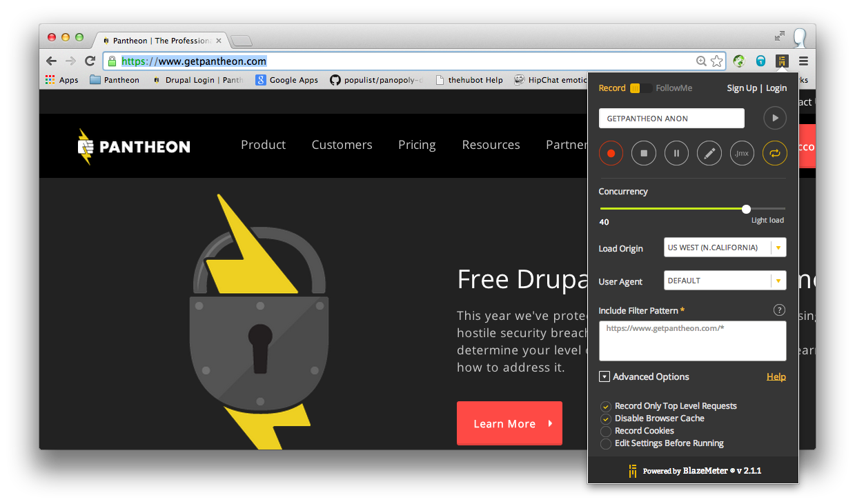
Task: Pause the recording
Action: click(x=676, y=153)
